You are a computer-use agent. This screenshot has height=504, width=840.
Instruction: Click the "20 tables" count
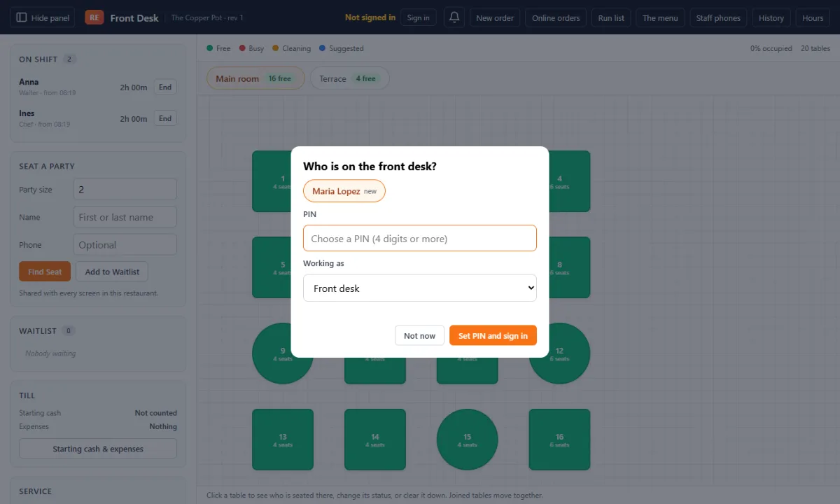coord(815,48)
